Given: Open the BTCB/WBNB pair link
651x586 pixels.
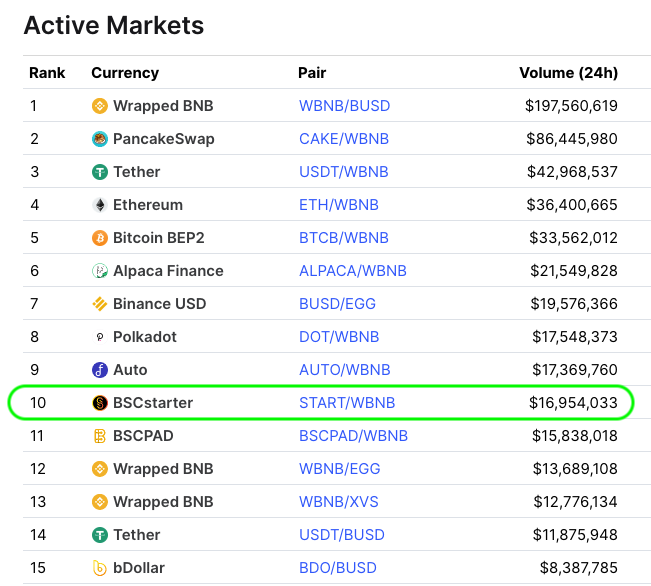Looking at the screenshot, I should pos(344,238).
